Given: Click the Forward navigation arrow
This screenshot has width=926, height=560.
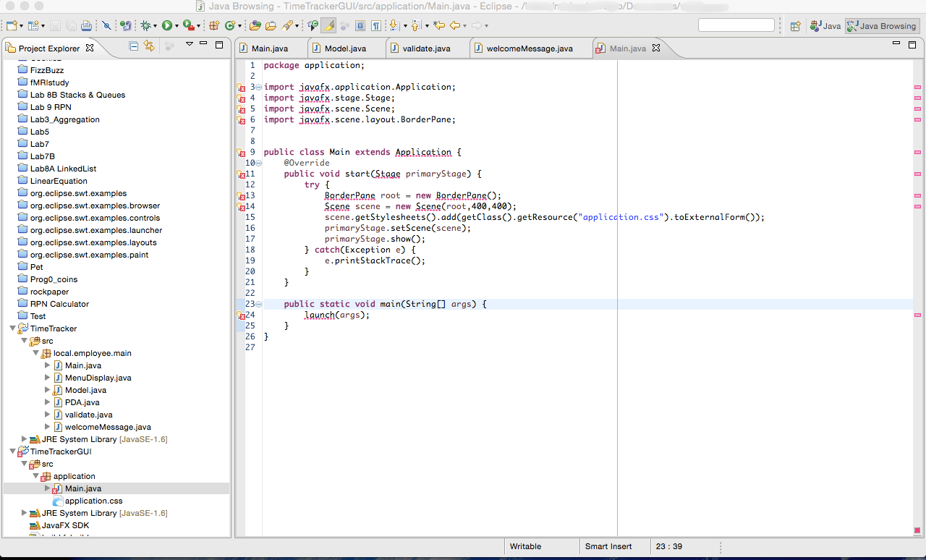Looking at the screenshot, I should (476, 25).
